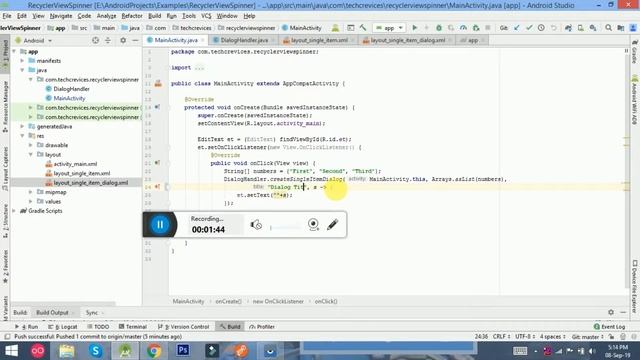Image resolution: width=640 pixels, height=360 pixels.
Task: Run the app with the green play icon
Action: coord(414,28)
